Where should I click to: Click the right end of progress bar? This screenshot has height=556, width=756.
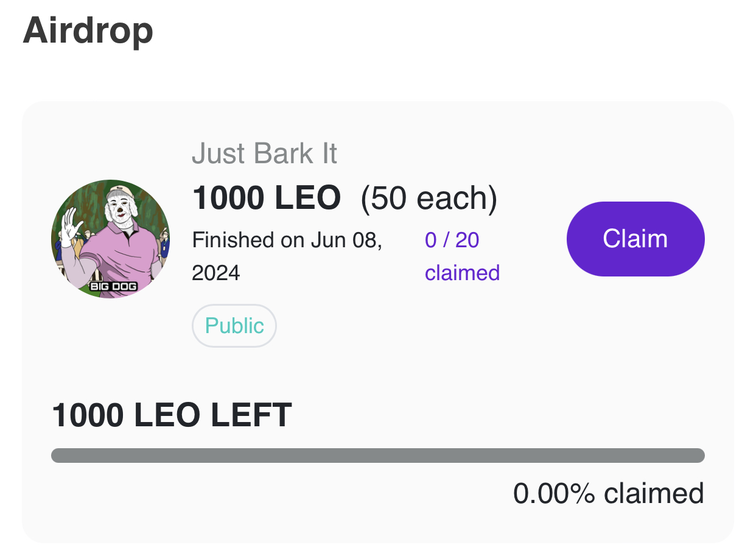pyautogui.click(x=699, y=456)
